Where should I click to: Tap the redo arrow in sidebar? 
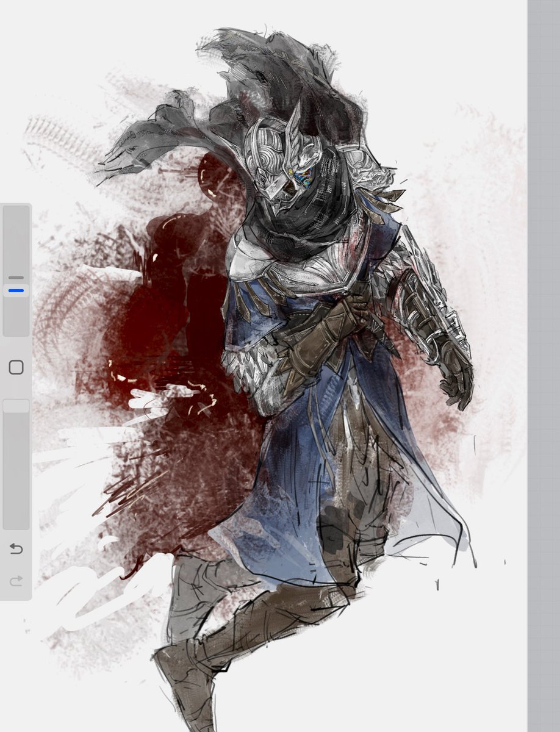16,581
